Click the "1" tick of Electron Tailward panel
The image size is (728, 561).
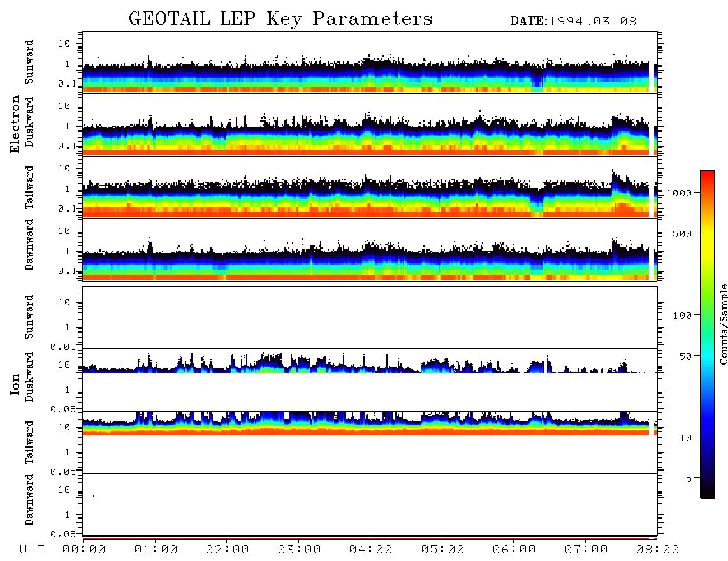(x=68, y=189)
